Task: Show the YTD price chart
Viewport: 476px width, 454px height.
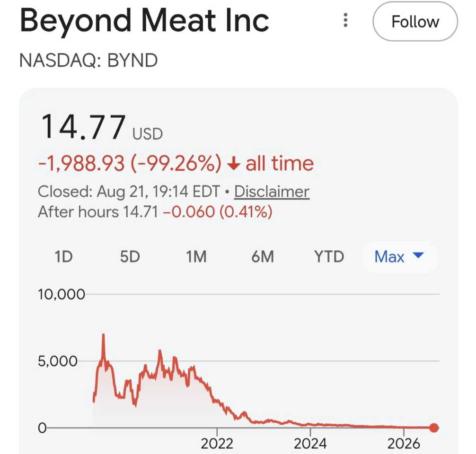Action: tap(329, 257)
